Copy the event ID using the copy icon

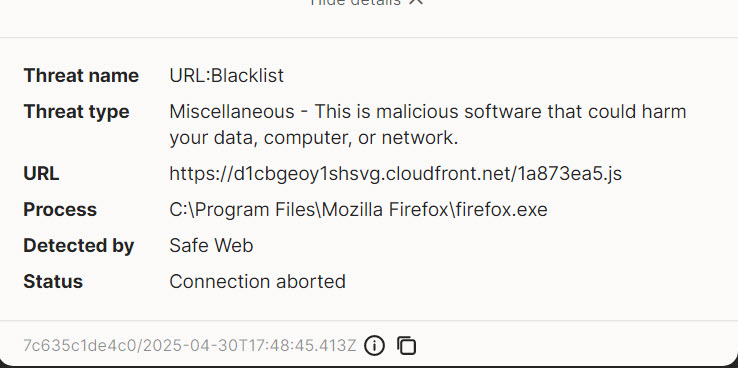click(x=407, y=346)
